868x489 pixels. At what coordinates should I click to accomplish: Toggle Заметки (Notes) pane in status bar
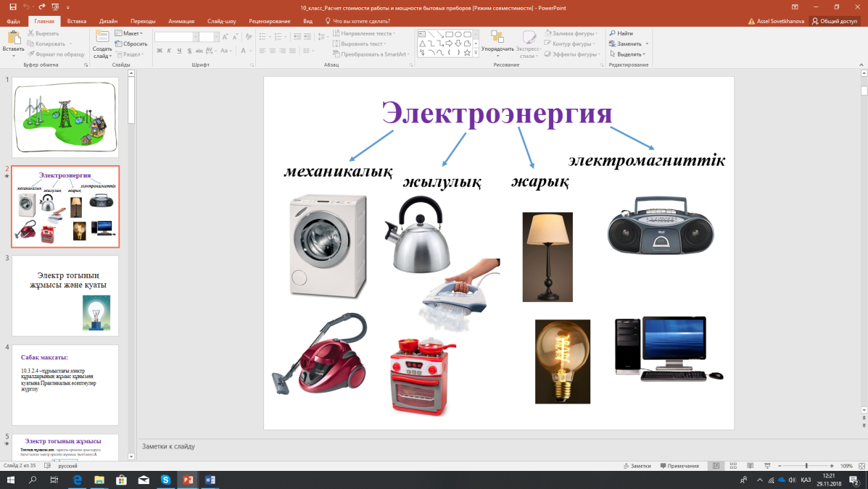(636, 466)
